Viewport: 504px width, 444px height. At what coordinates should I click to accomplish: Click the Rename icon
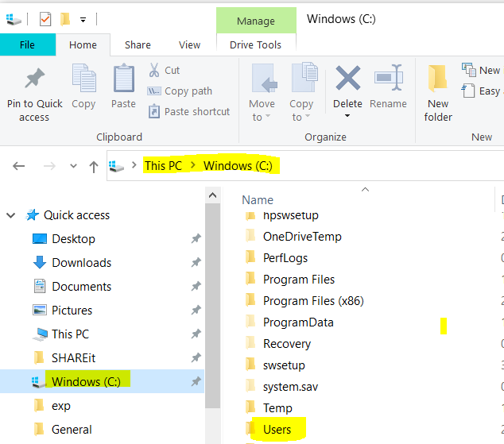point(389,77)
